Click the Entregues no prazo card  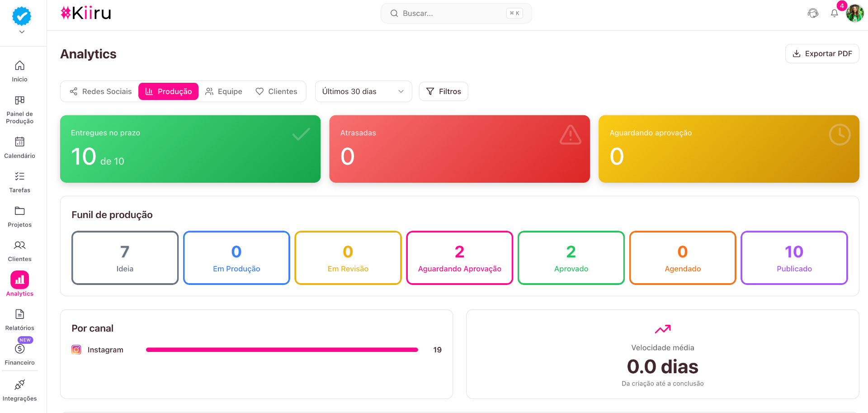tap(190, 149)
